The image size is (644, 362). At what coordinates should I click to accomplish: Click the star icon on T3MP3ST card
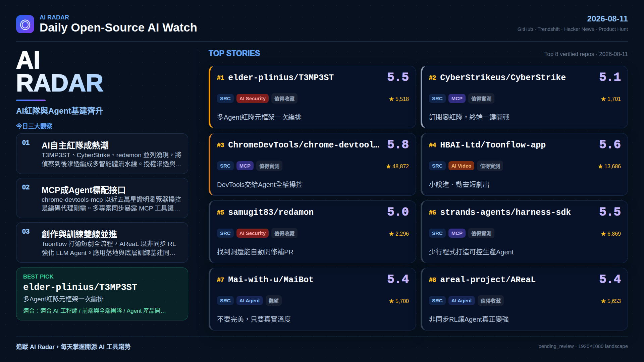pos(391,99)
